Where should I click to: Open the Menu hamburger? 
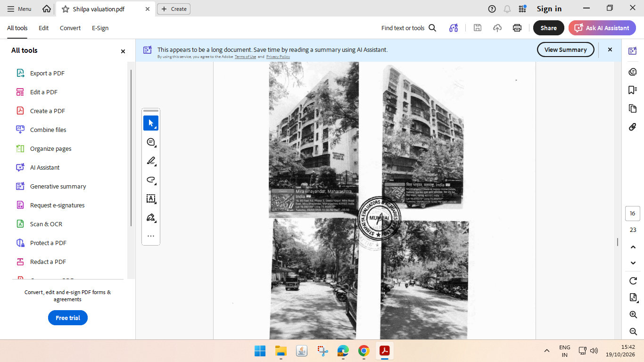(x=19, y=9)
